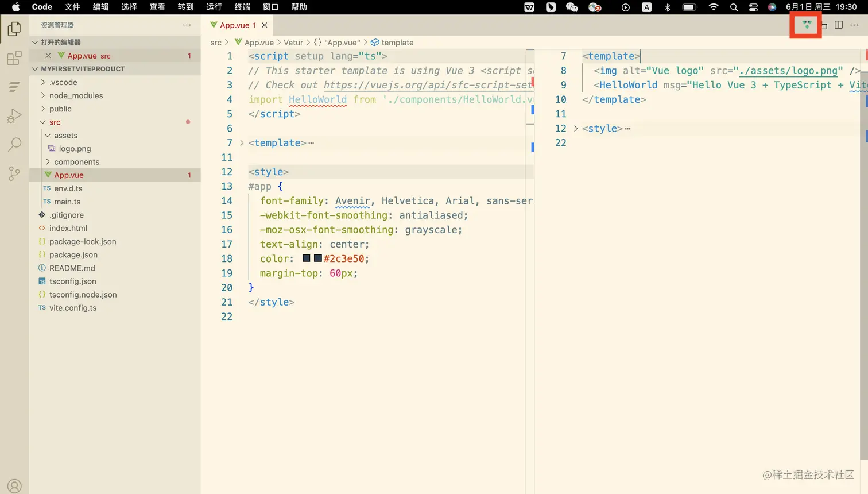868x494 pixels.
Task: Open the 查看 menu
Action: [157, 7]
